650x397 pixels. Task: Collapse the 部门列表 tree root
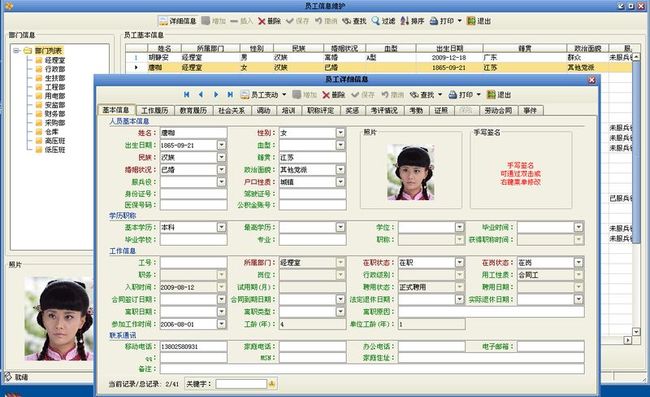coord(16,51)
